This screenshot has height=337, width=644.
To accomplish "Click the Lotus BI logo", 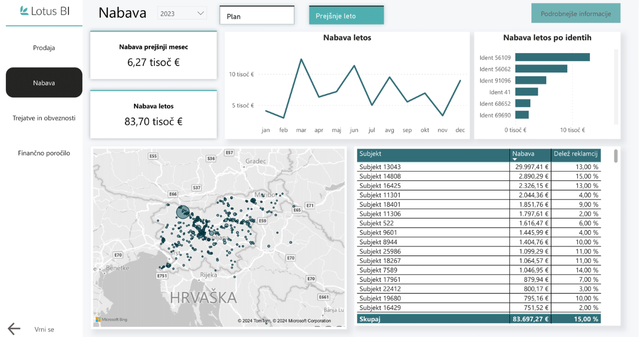I will tap(45, 11).
